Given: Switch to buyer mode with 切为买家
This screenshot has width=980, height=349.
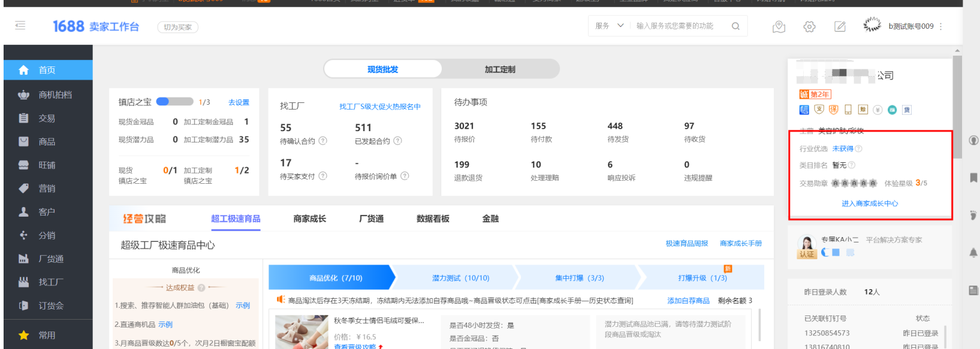Looking at the screenshot, I should (x=177, y=27).
